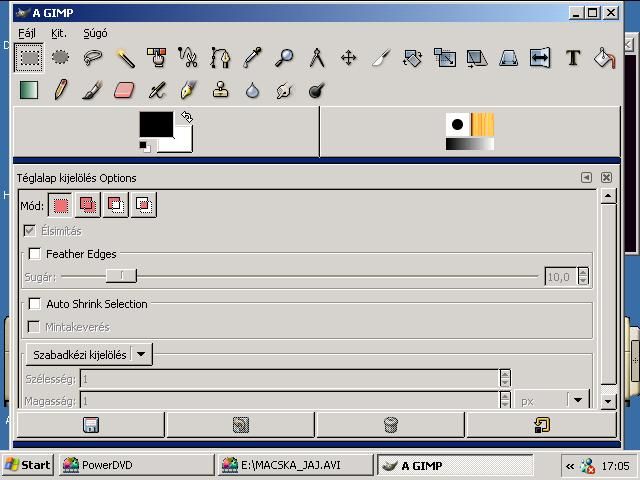Click the restore tool options button
This screenshot has width=640, height=480.
pos(240,425)
